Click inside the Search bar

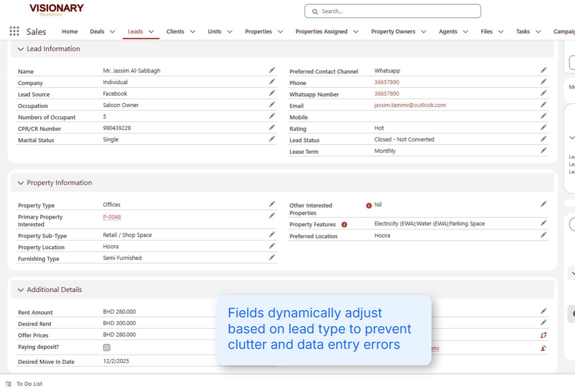click(391, 11)
